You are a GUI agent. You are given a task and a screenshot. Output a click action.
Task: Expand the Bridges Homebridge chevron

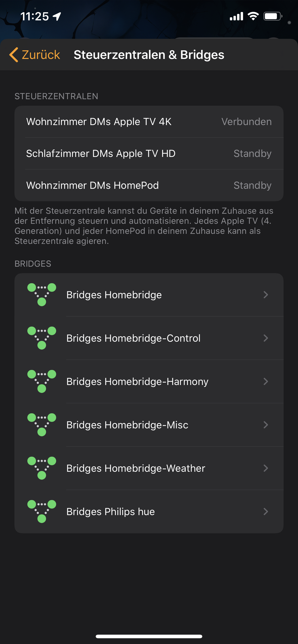pyautogui.click(x=266, y=295)
